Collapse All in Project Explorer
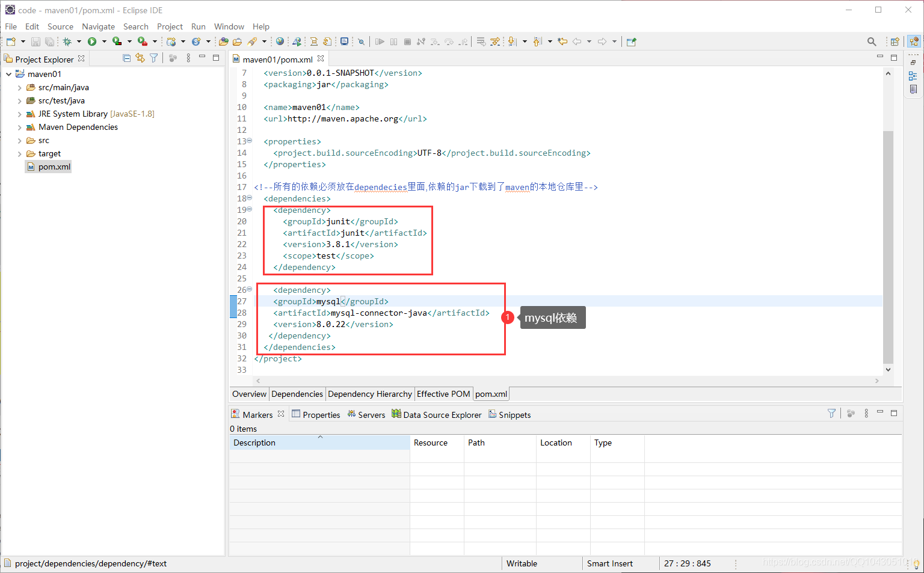 (126, 58)
